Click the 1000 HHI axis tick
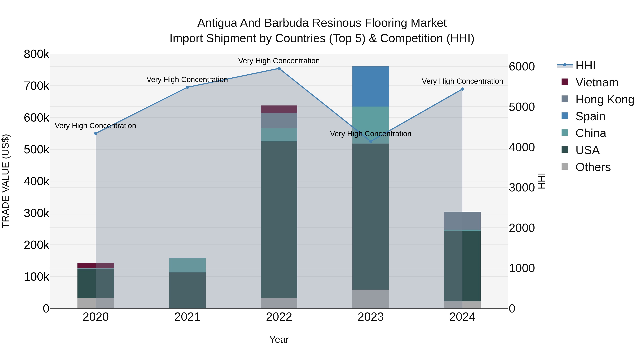644x362 pixels. (522, 268)
